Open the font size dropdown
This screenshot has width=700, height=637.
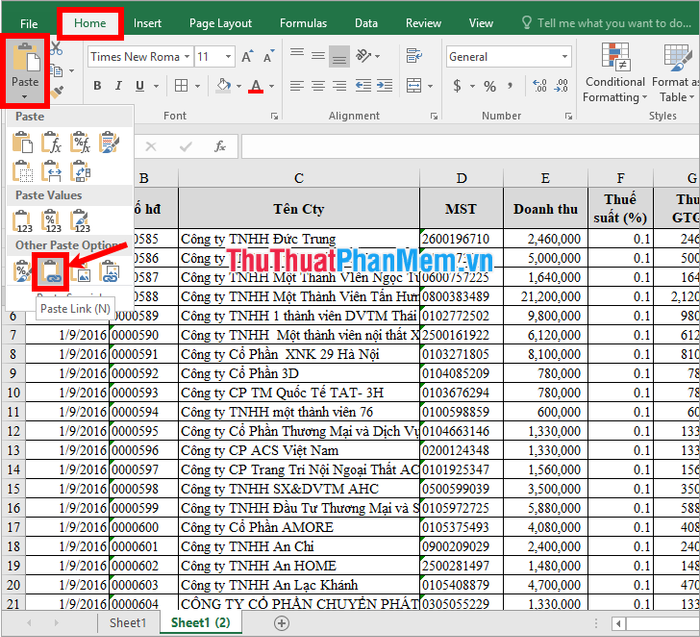pyautogui.click(x=228, y=57)
